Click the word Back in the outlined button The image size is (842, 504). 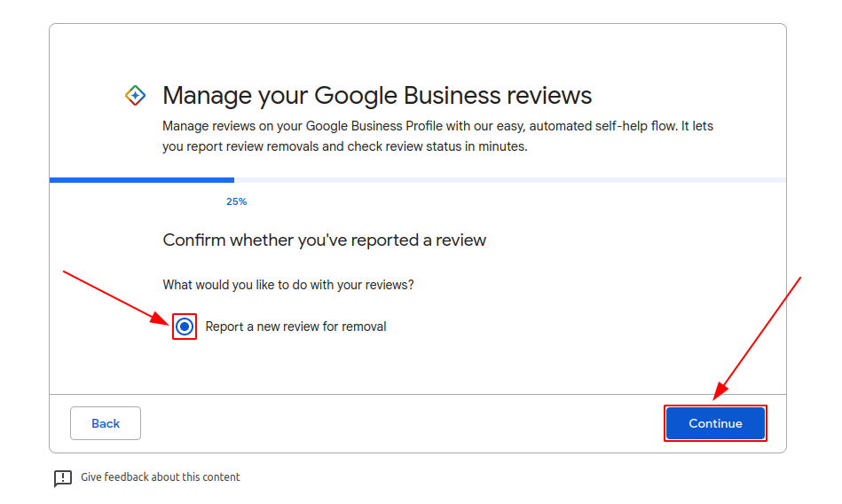pos(106,423)
